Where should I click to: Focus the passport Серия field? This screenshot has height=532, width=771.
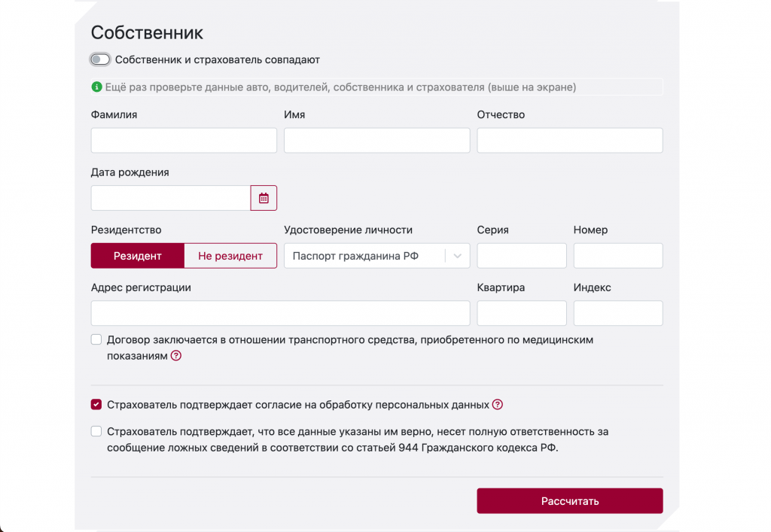tap(522, 256)
